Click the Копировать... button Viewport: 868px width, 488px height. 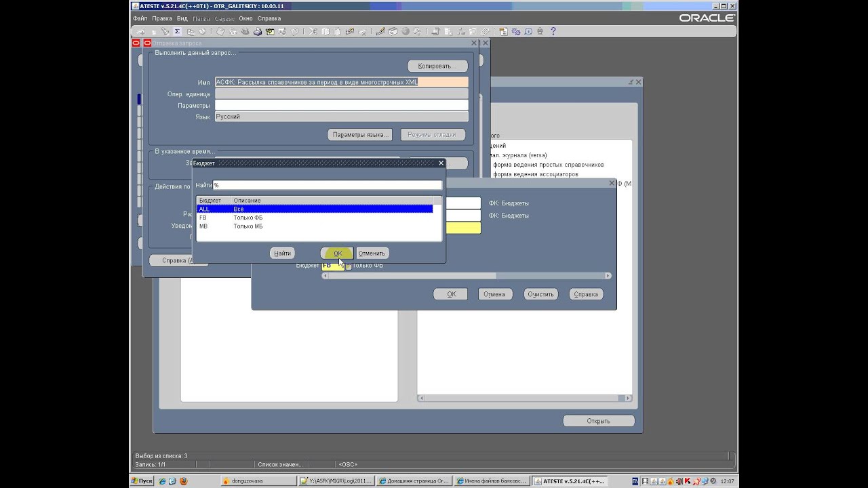439,66
